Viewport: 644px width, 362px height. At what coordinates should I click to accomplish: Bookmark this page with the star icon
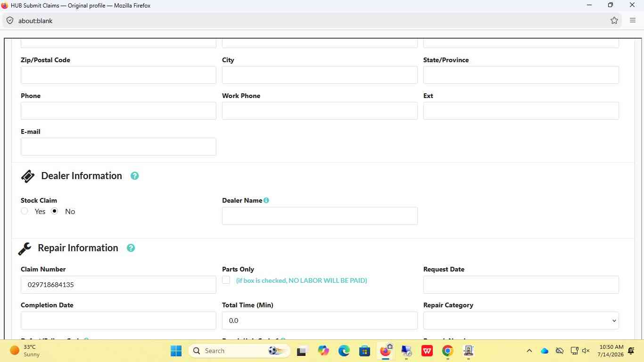pyautogui.click(x=614, y=20)
